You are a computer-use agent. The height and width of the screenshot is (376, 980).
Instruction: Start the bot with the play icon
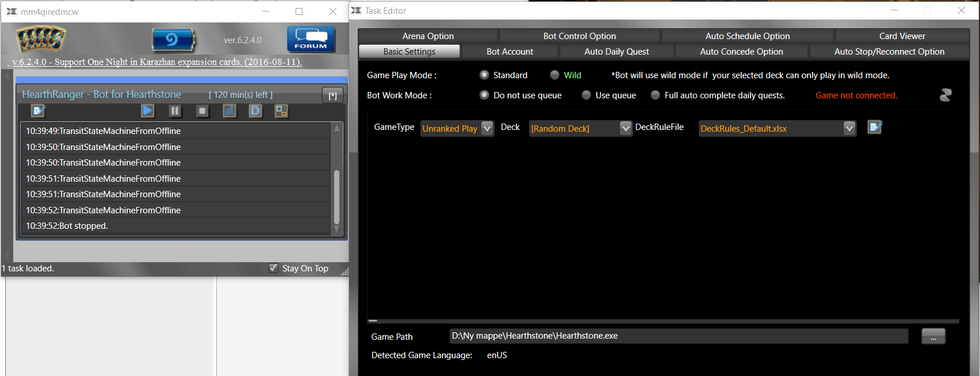147,110
